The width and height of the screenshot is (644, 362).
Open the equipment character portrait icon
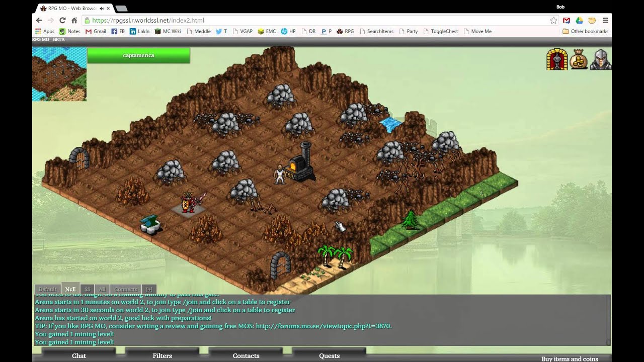coord(556,59)
